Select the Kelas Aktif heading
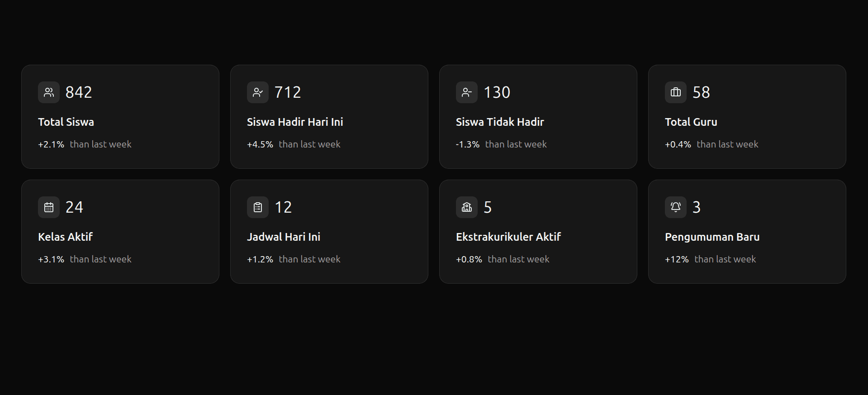Image resolution: width=868 pixels, height=395 pixels. (65, 237)
